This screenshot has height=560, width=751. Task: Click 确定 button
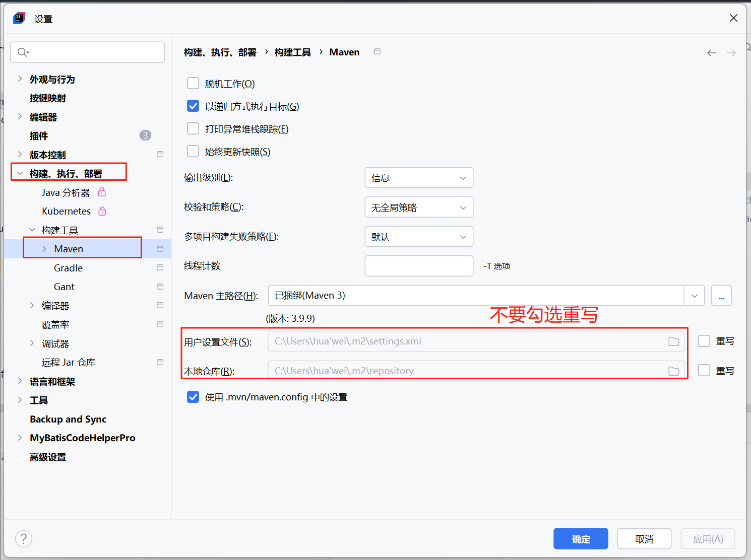(581, 539)
